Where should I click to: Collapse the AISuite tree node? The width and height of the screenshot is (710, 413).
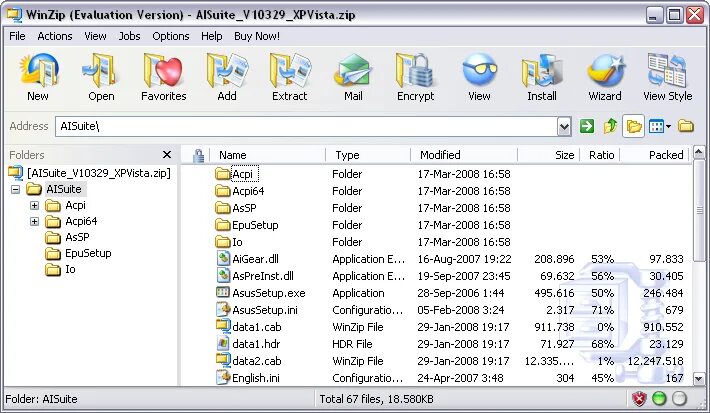click(15, 189)
